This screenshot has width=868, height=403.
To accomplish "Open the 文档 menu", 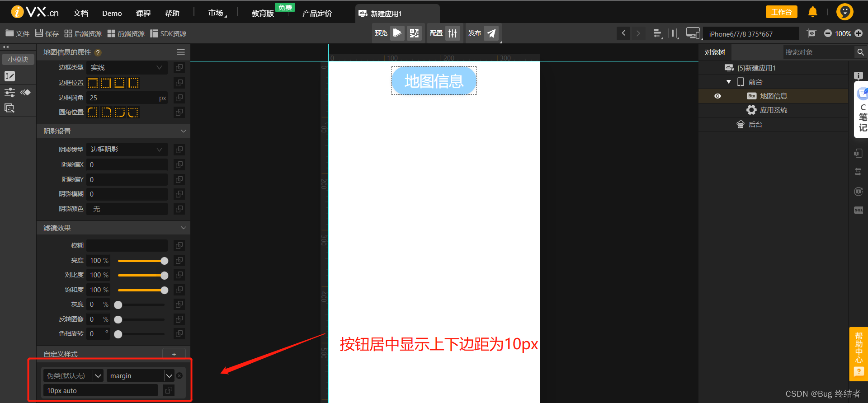I will click(x=81, y=13).
